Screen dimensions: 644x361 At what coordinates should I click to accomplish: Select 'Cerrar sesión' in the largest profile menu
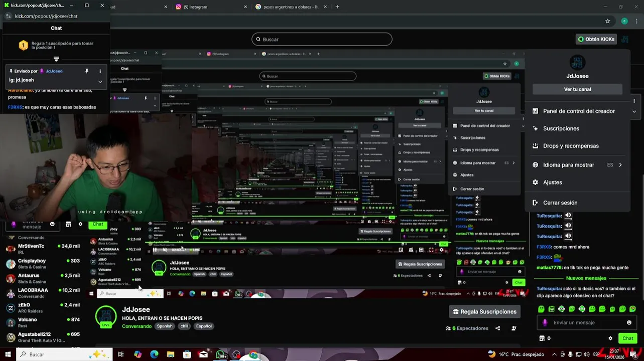click(x=577, y=203)
